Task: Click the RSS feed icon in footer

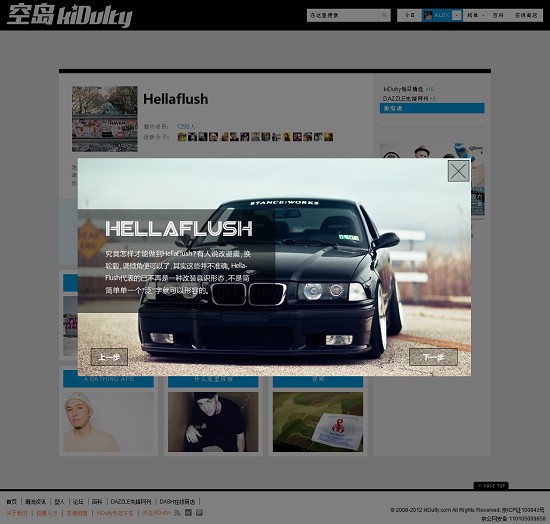Action: point(177,513)
